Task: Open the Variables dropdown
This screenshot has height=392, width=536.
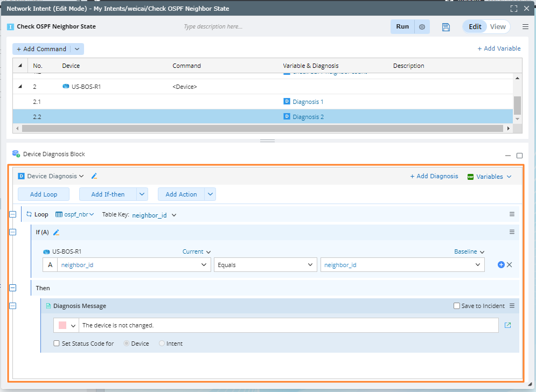Action: 489,177
